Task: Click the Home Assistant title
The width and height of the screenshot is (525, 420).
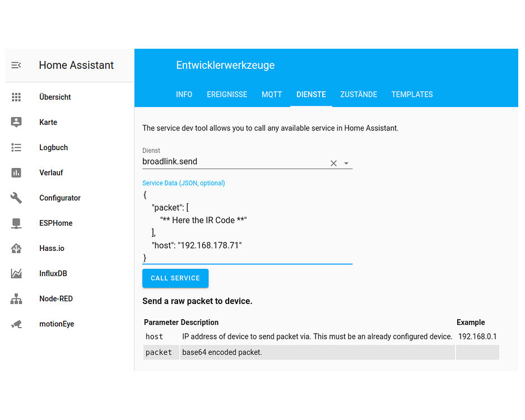Action: (76, 66)
